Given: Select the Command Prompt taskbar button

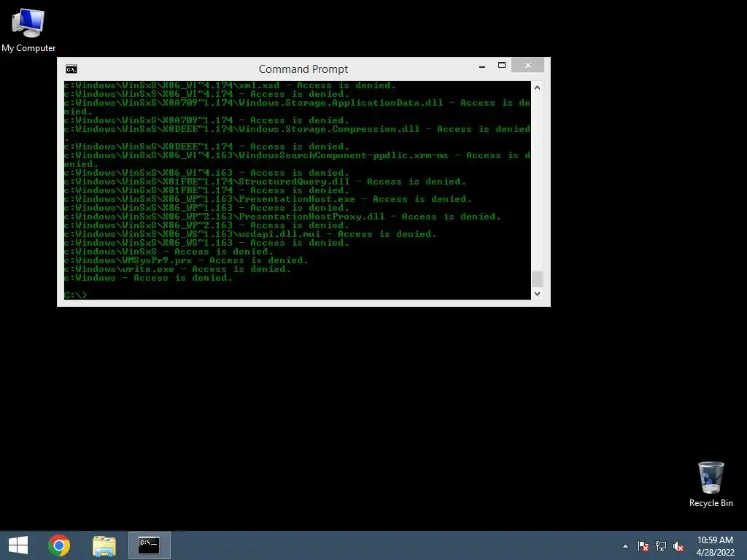Looking at the screenshot, I should pos(149,545).
